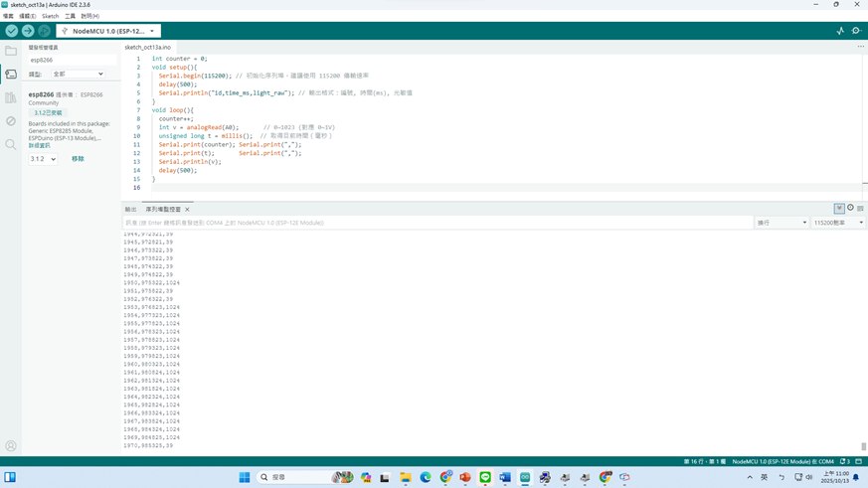Open the Search sidebar icon

[x=11, y=145]
